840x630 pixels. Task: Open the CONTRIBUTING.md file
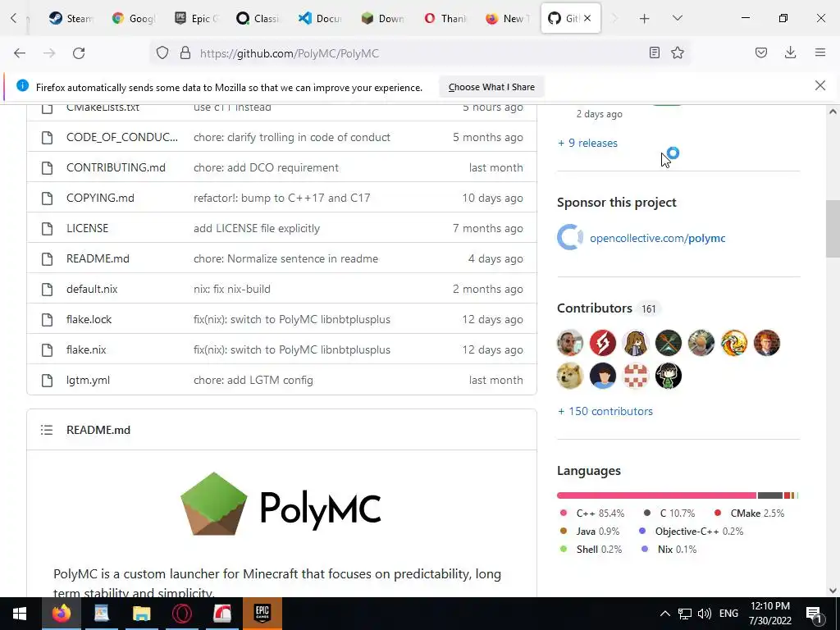[x=116, y=167]
